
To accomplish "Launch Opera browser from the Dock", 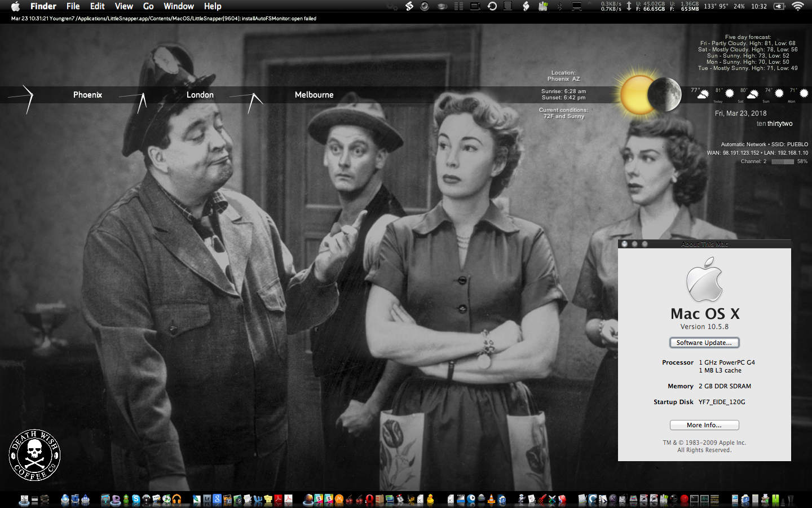I will pos(369,500).
